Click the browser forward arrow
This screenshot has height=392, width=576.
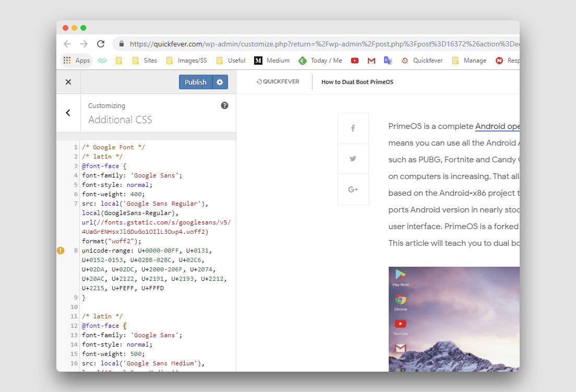84,44
